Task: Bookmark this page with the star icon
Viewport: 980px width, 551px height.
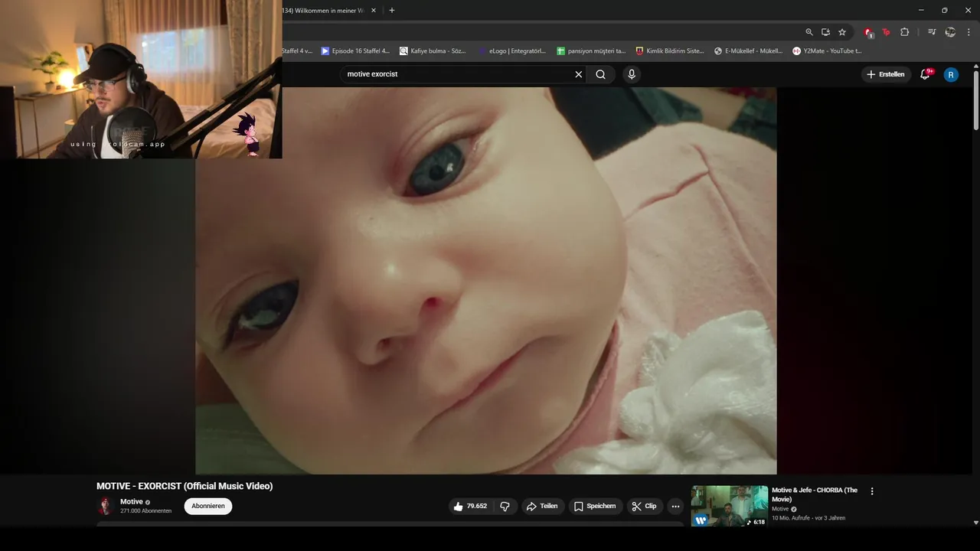Action: [842, 32]
